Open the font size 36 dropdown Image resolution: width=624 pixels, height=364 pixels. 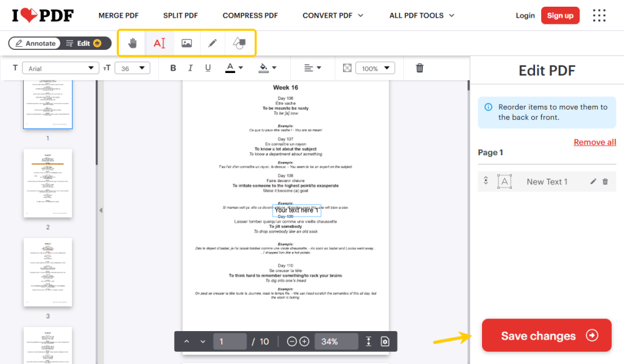click(132, 68)
